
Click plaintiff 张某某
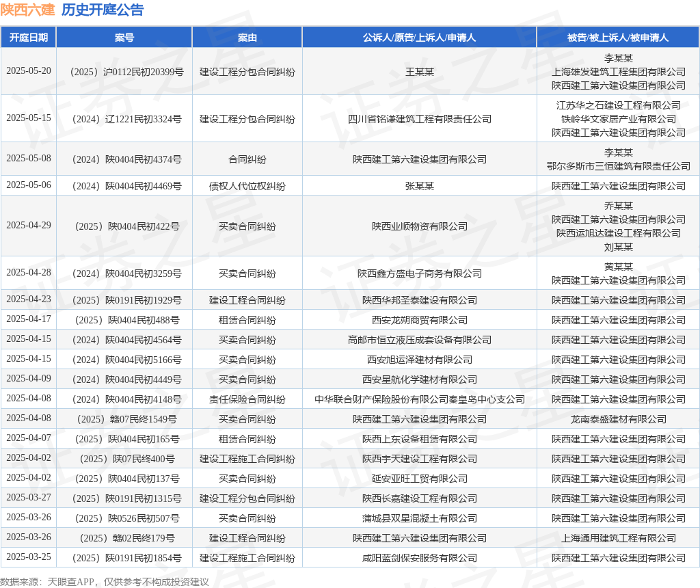(x=420, y=186)
